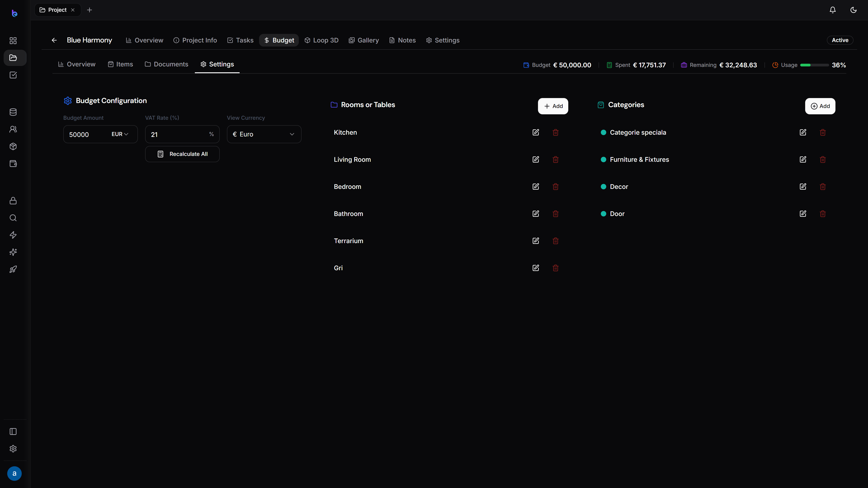Open the tasks checkmark icon in sidebar
The width and height of the screenshot is (868, 488).
coord(13,75)
